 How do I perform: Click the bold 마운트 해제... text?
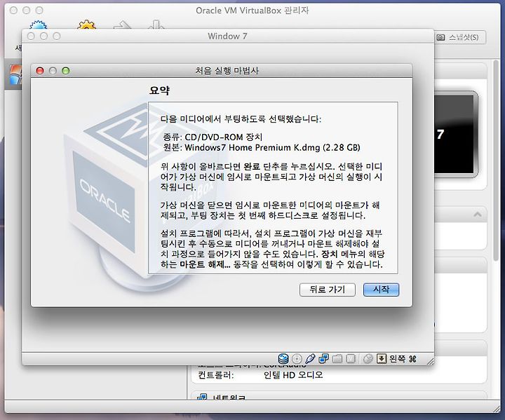tap(205, 264)
